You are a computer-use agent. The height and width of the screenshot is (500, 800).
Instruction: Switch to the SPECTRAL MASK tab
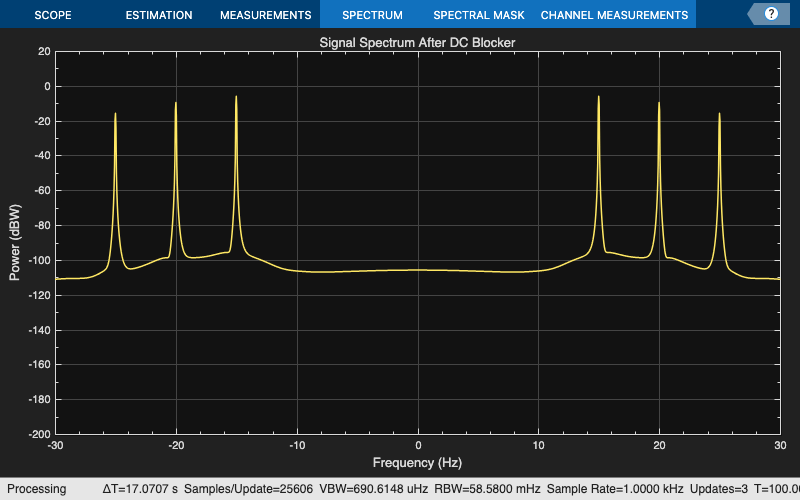479,15
